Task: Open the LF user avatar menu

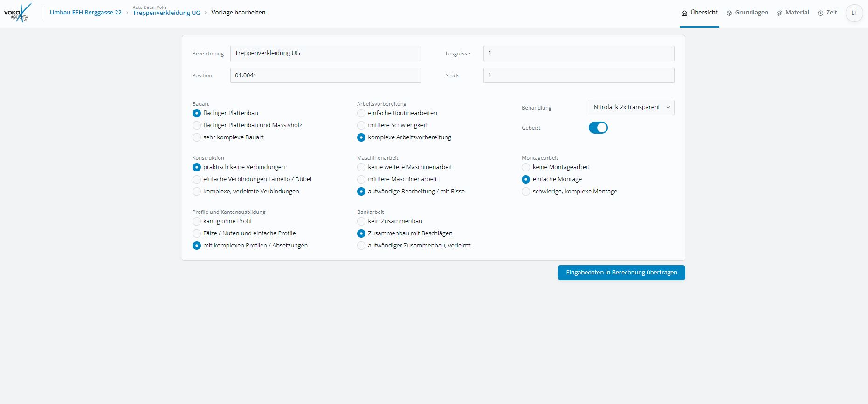Action: pos(854,13)
